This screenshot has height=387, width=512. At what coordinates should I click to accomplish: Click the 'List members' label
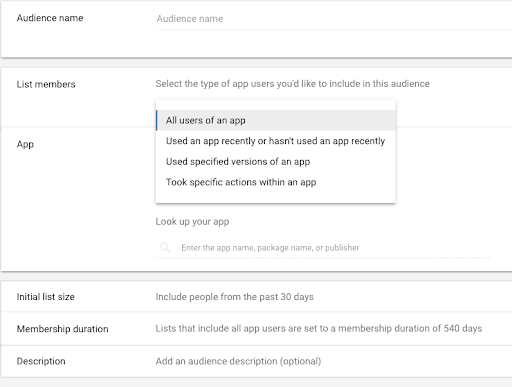click(46, 84)
